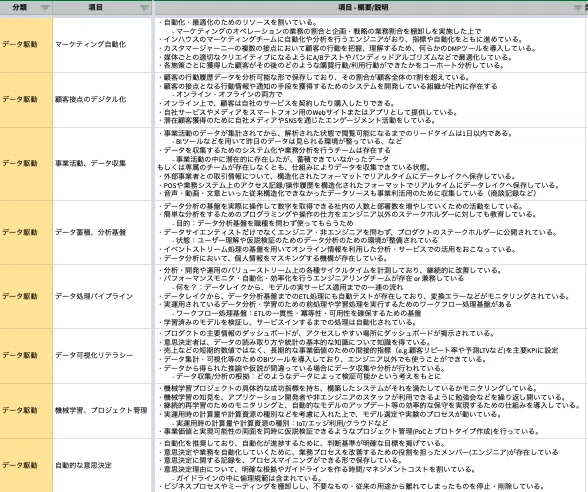588x492 pixels.
Task: Select the description cell for データ蓄積、分析基盤
Action: [x=371, y=232]
